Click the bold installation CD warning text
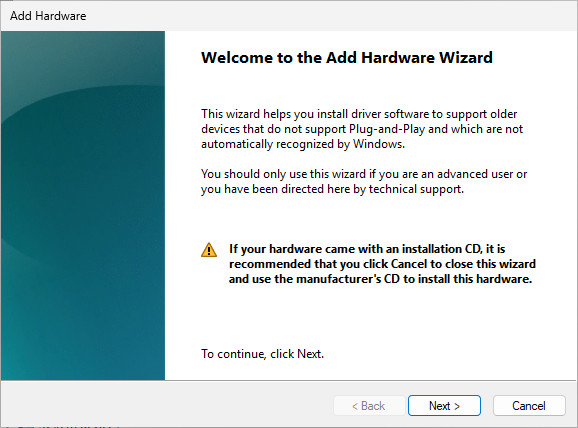This screenshot has width=578, height=428. pos(382,264)
